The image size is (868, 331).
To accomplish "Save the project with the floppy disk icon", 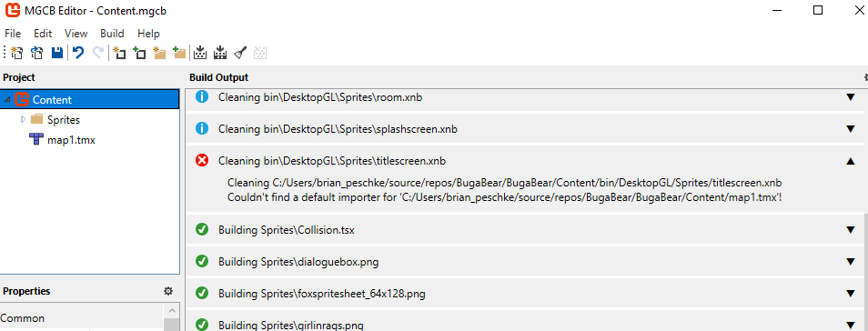I will (57, 53).
